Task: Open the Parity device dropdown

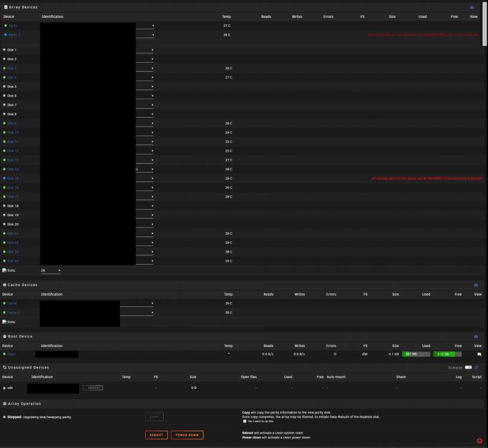Action: pos(145,26)
